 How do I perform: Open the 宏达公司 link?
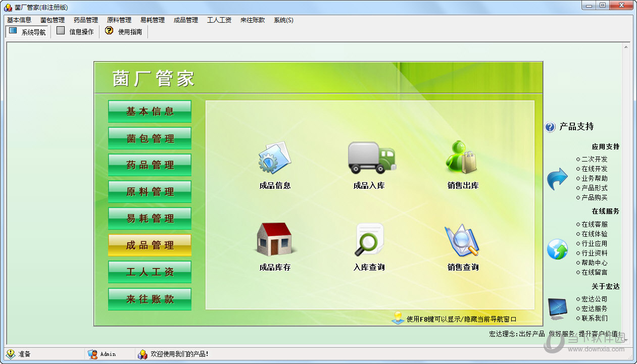(x=595, y=299)
